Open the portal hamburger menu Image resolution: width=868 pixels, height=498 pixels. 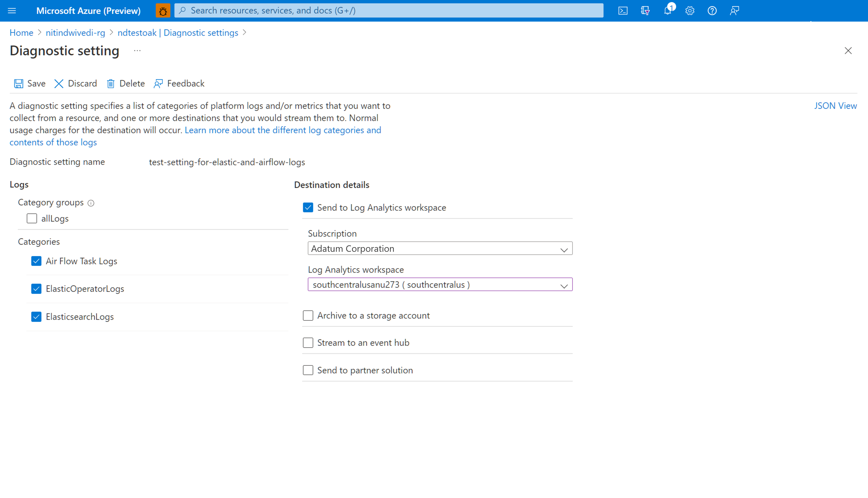tap(12, 10)
